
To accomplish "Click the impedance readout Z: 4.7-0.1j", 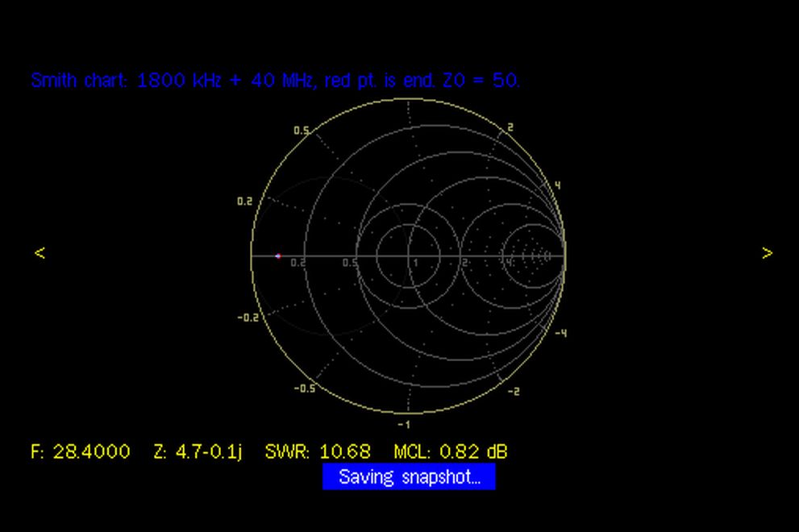I will coord(198,451).
